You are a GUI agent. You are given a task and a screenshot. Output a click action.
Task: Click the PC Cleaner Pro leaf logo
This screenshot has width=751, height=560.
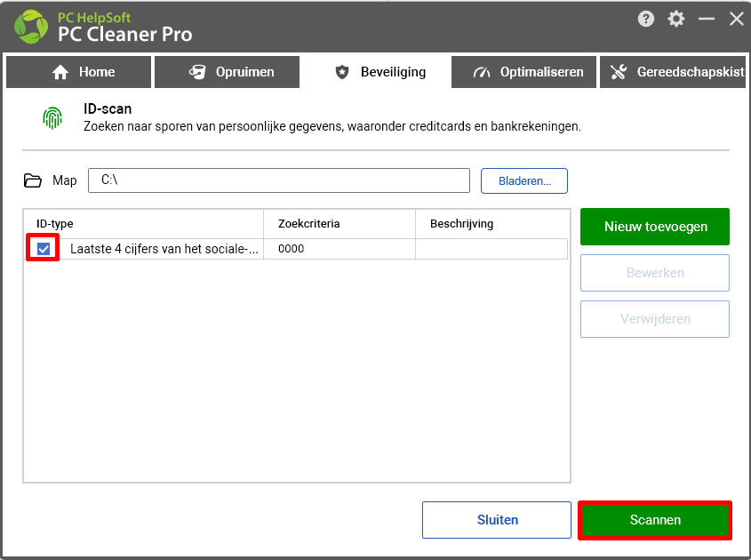pyautogui.click(x=31, y=27)
